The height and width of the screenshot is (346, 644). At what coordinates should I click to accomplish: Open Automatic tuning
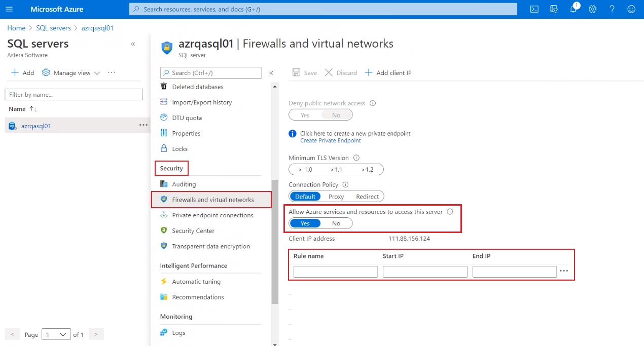click(196, 282)
